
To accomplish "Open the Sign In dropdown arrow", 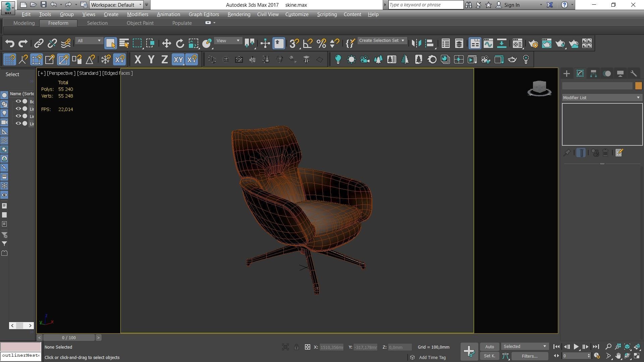I will [x=540, y=5].
